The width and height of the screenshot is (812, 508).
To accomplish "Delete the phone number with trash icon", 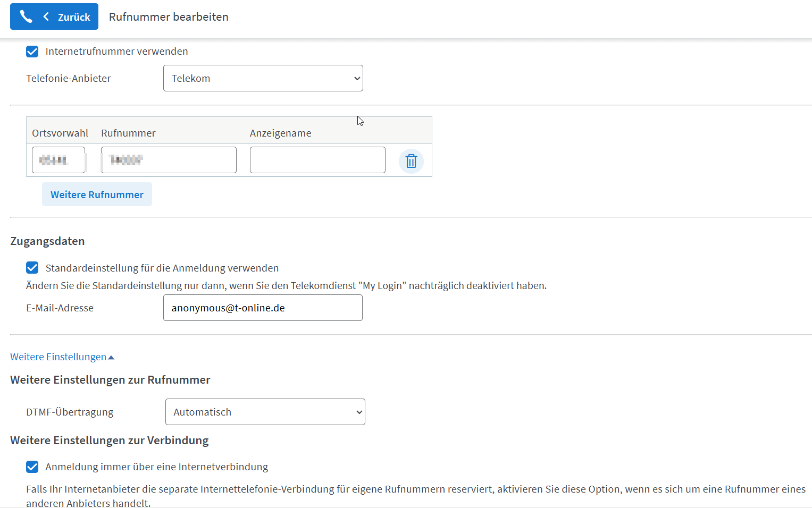I will pos(411,160).
